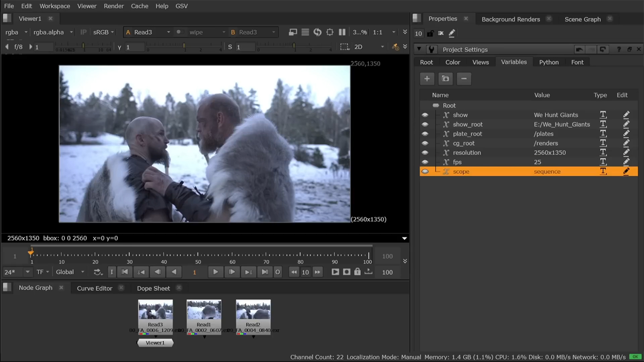Viewport: 644px width, 362px height.
Task: Click the lock icon in Properties toolbar
Action: 430,33
